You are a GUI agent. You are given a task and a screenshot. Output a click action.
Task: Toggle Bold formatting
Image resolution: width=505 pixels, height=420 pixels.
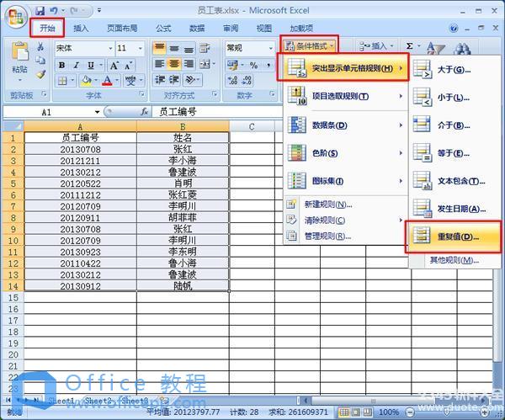tap(62, 66)
